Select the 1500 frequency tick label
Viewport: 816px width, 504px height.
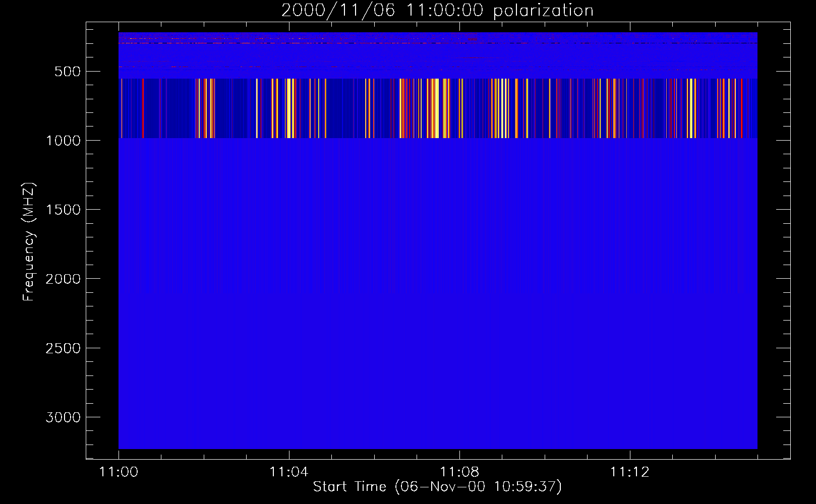(64, 210)
